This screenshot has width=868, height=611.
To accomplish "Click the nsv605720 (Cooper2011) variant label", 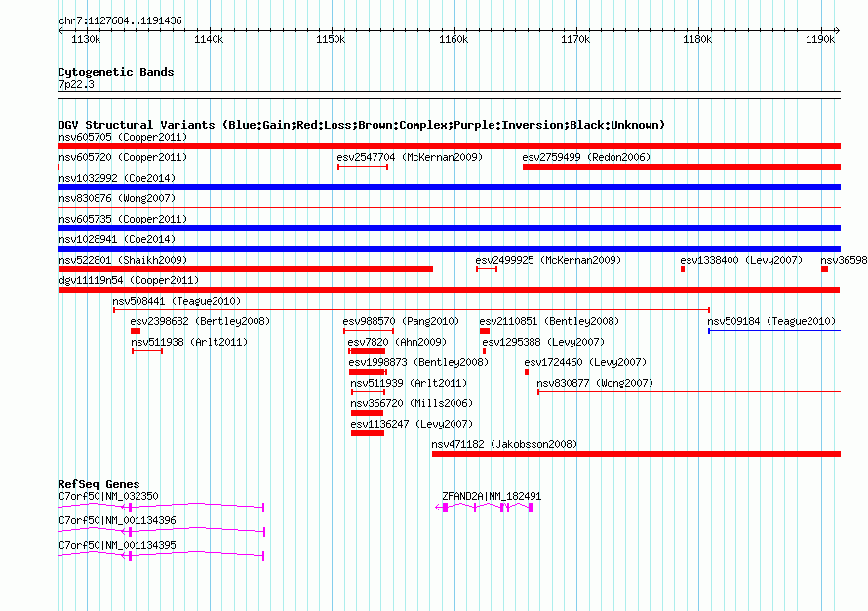I will (x=123, y=157).
